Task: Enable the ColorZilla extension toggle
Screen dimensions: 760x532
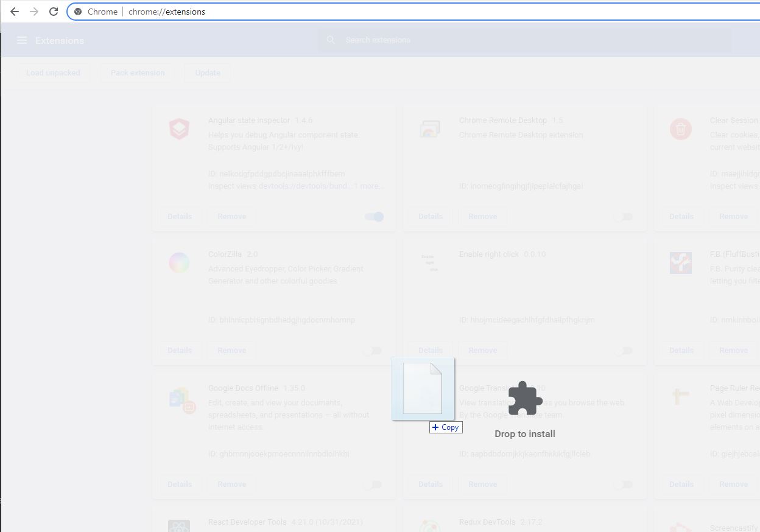Action: (x=372, y=351)
